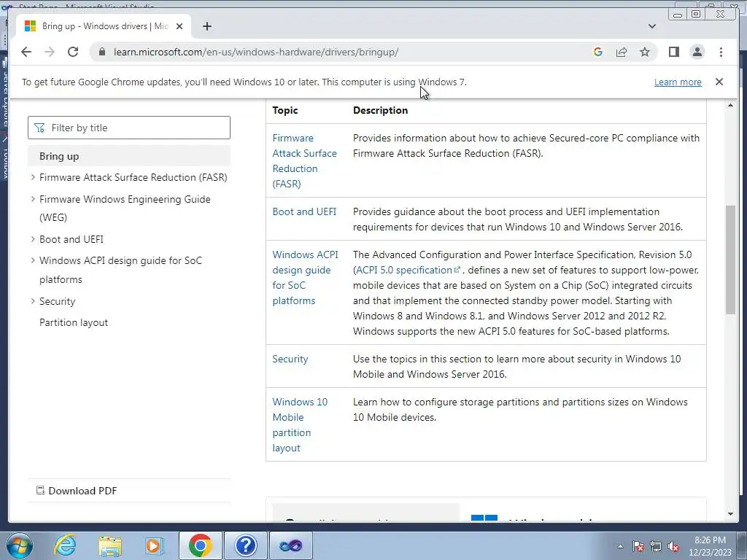Open Windows Media Player taskbar icon

pyautogui.click(x=154, y=545)
